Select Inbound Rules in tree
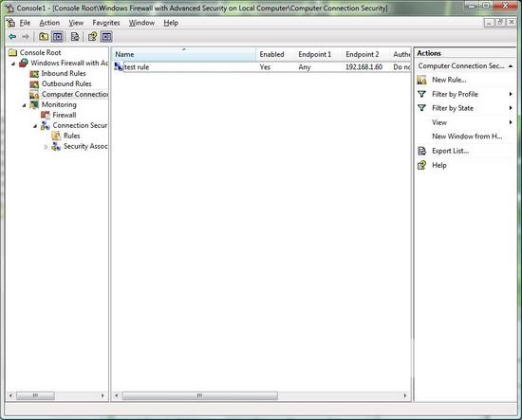This screenshot has height=420, width=522. click(x=64, y=73)
